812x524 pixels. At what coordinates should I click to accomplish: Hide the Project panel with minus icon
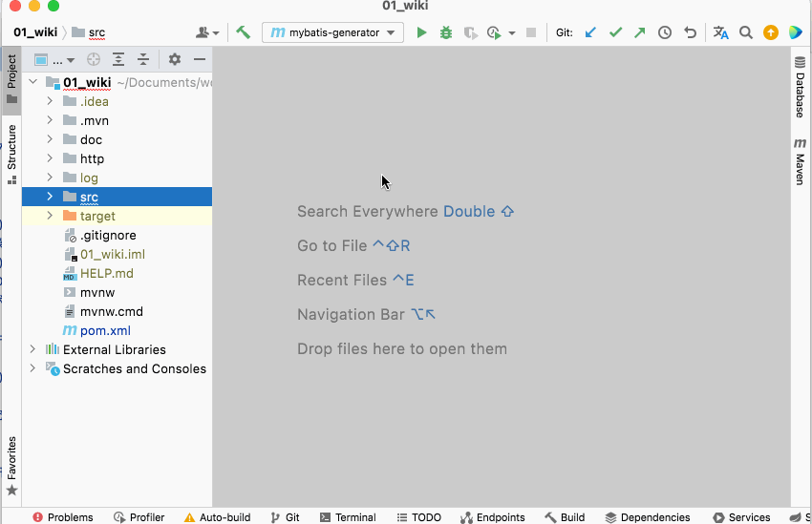(x=200, y=59)
